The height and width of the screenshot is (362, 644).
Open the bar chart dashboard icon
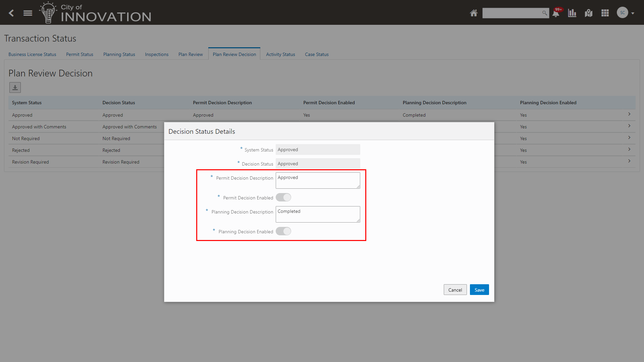pos(572,13)
